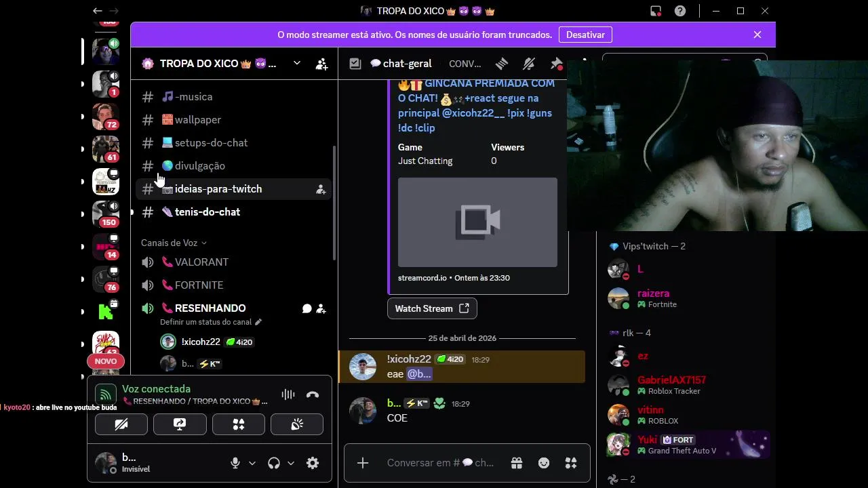Click member L in the Vips'twitch list
The height and width of the screenshot is (488, 868).
click(686, 269)
